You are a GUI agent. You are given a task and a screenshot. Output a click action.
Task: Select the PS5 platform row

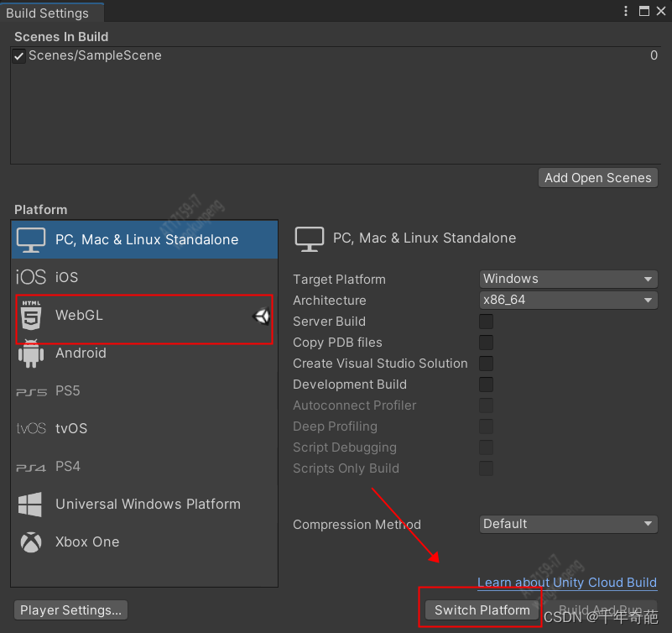click(144, 390)
